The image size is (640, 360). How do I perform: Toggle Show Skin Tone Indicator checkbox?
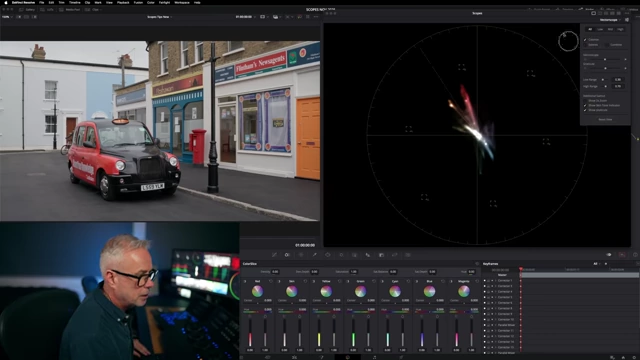[585, 105]
